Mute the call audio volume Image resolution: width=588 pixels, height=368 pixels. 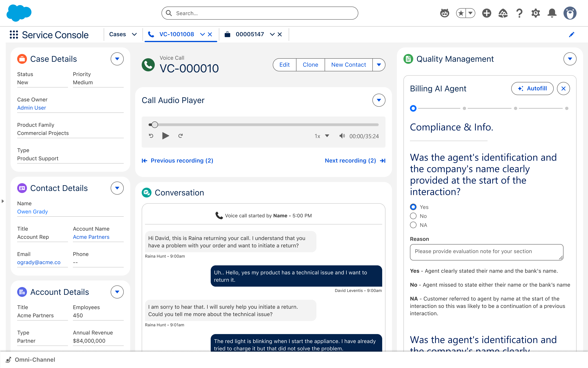342,136
